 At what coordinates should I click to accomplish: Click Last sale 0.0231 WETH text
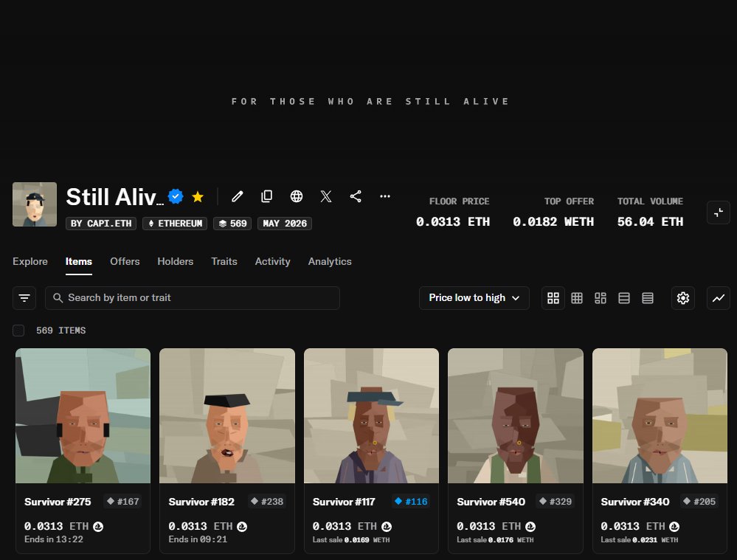[639, 540]
